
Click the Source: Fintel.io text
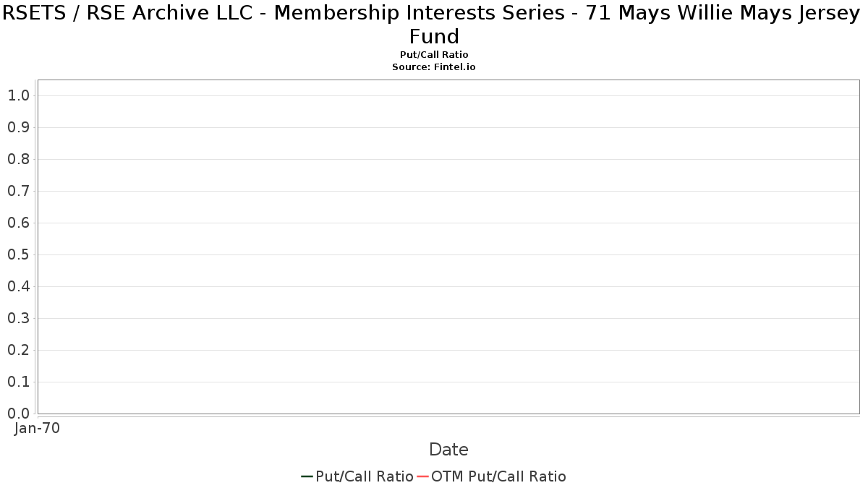(434, 67)
